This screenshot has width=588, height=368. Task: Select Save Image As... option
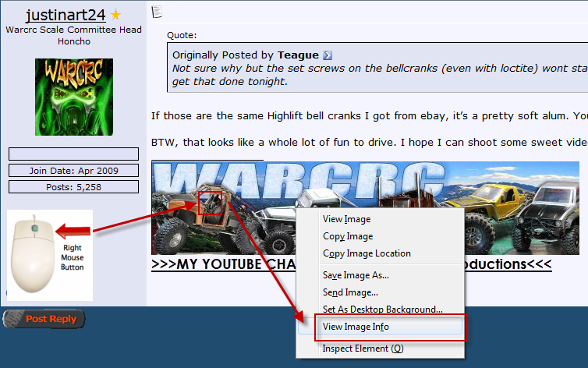click(356, 275)
